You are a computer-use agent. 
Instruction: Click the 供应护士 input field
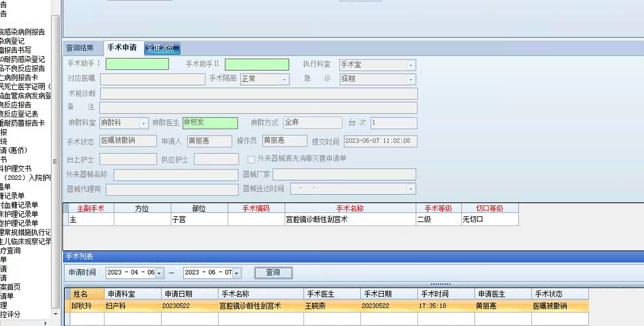(x=216, y=159)
